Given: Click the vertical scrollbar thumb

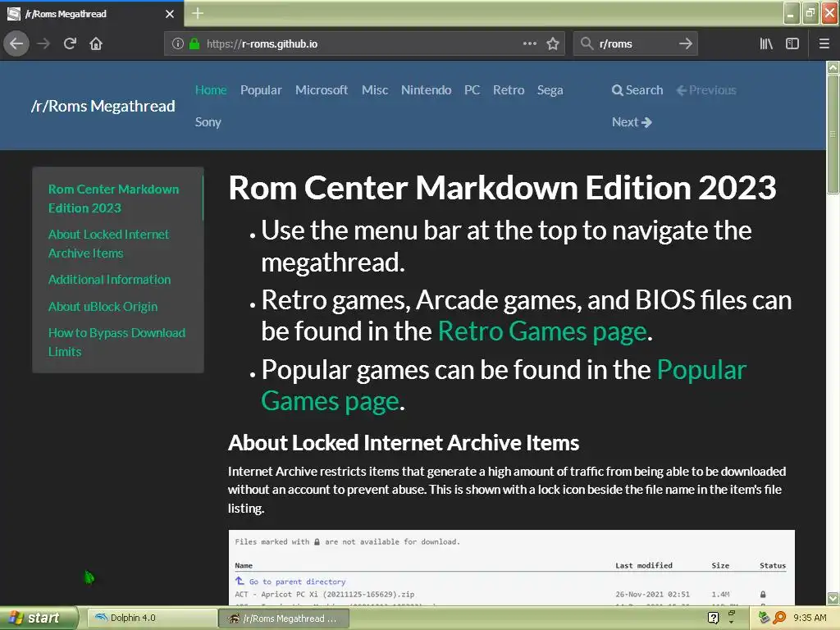Looking at the screenshot, I should (x=833, y=134).
